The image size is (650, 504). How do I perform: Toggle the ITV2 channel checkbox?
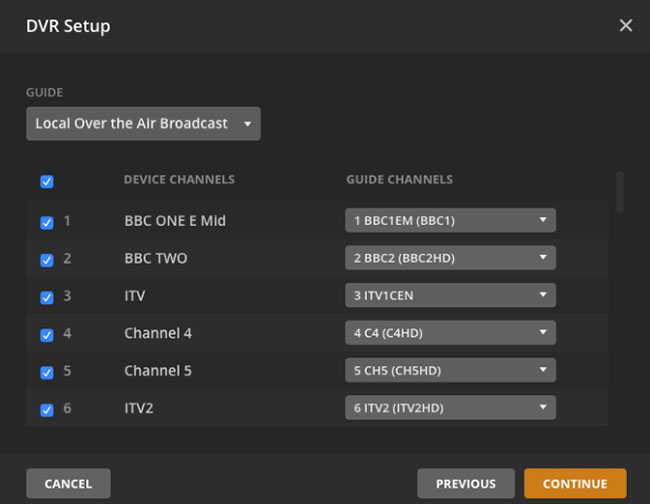[47, 410]
